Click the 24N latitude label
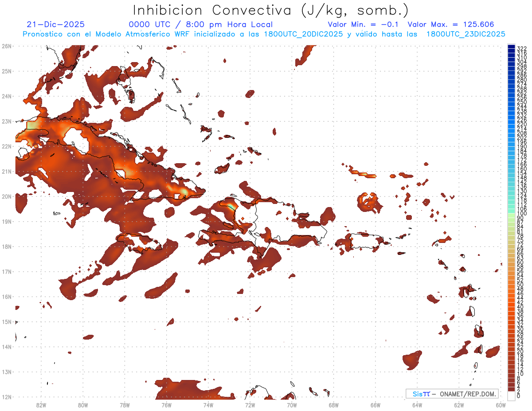 [6, 96]
